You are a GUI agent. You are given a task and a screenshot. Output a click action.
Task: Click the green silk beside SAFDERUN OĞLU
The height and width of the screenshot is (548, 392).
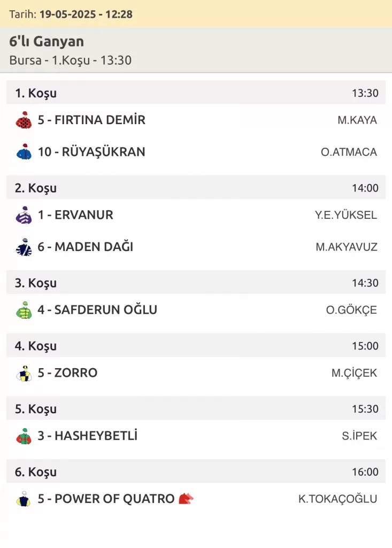(24, 310)
